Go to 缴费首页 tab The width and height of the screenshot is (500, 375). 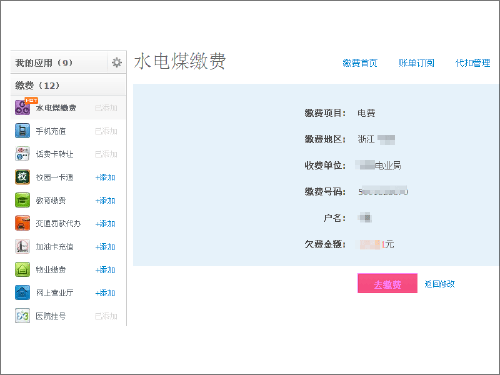pyautogui.click(x=360, y=63)
